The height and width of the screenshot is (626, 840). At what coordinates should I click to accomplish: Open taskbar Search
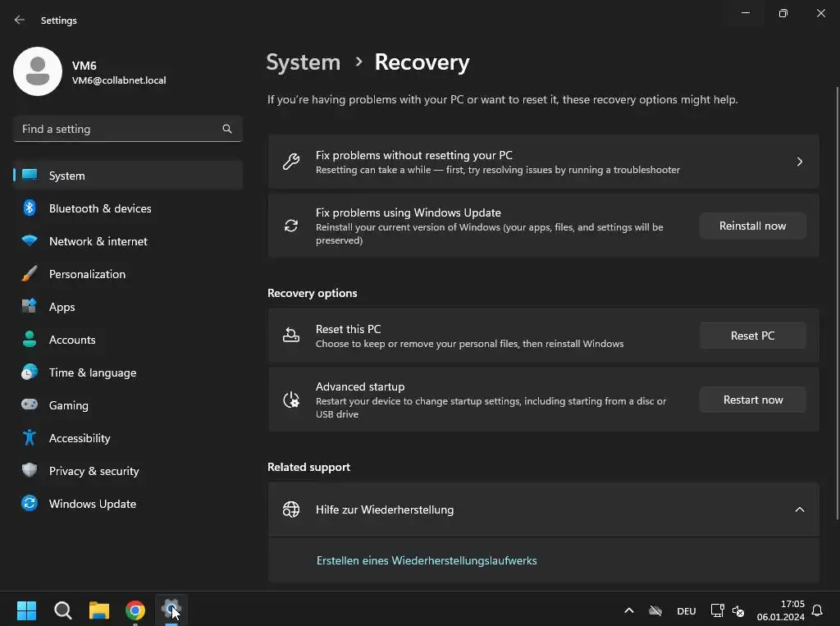point(62,610)
